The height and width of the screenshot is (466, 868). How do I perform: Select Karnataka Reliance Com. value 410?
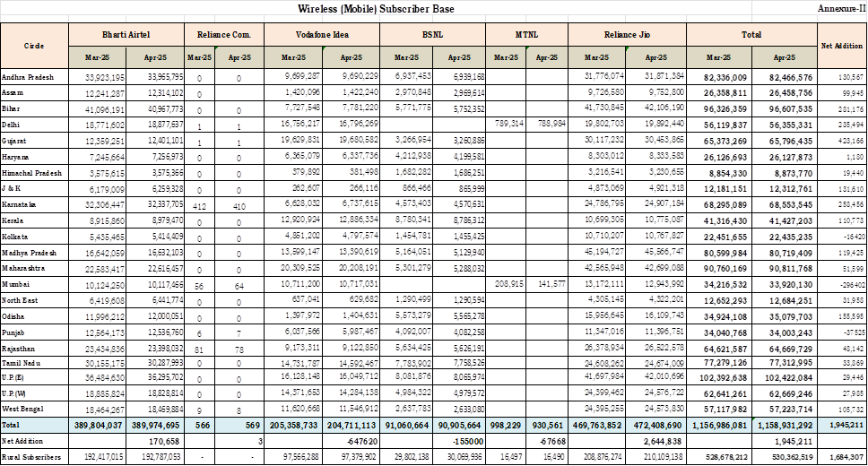pos(239,206)
